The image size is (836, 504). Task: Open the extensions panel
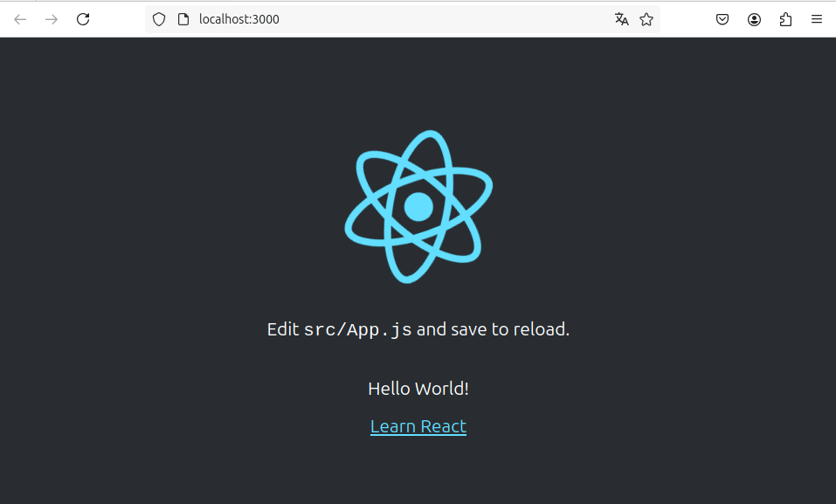(785, 20)
